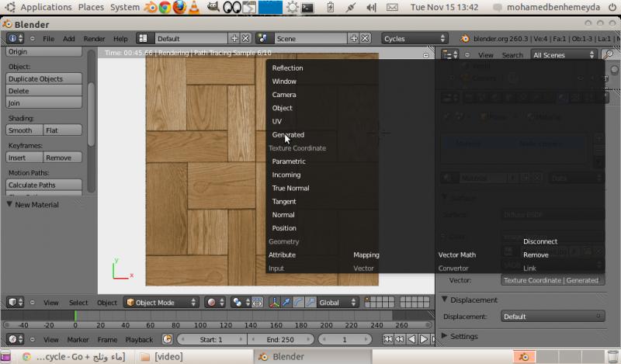Image resolution: width=621 pixels, height=364 pixels.
Task: Select Smooth shading
Action: click(24, 130)
